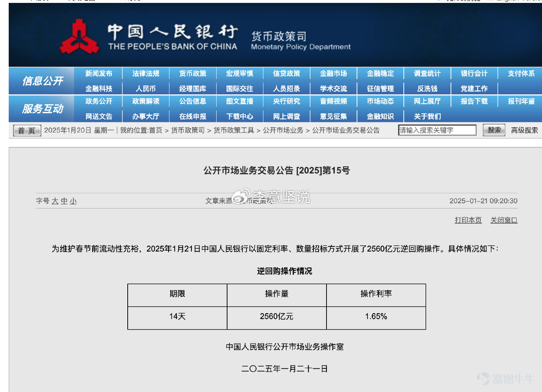Viewport: 542px width, 392px height.
Task: Visit 在线申报 page
Action: (x=193, y=117)
